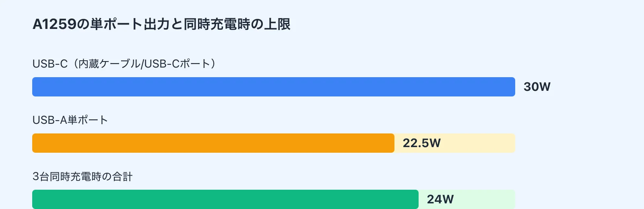The height and width of the screenshot is (209, 644).
Task: Select the USB-A単ポート row label
Action: [70, 120]
